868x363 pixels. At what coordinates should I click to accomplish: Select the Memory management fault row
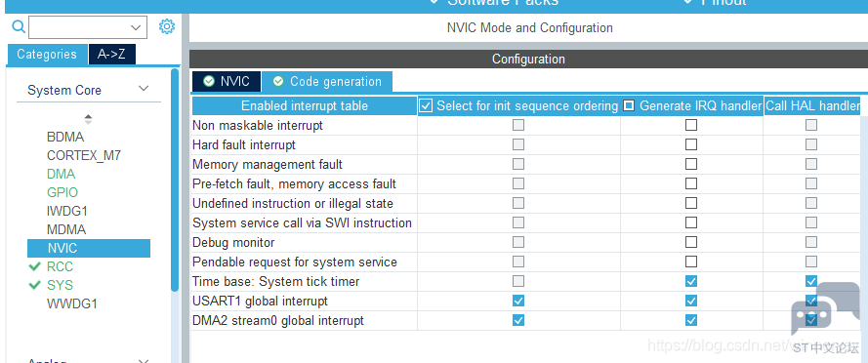coord(526,164)
